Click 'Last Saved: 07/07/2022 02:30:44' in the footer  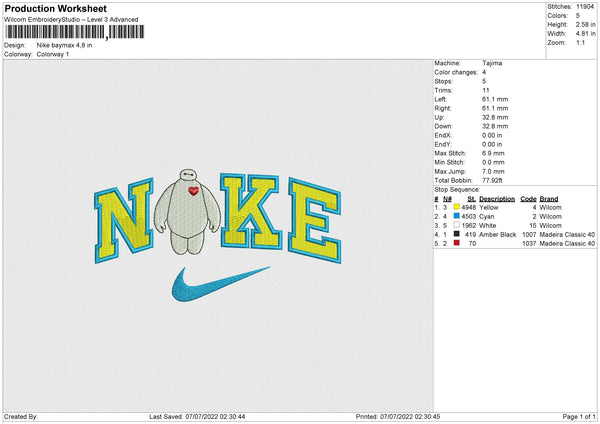(197, 416)
